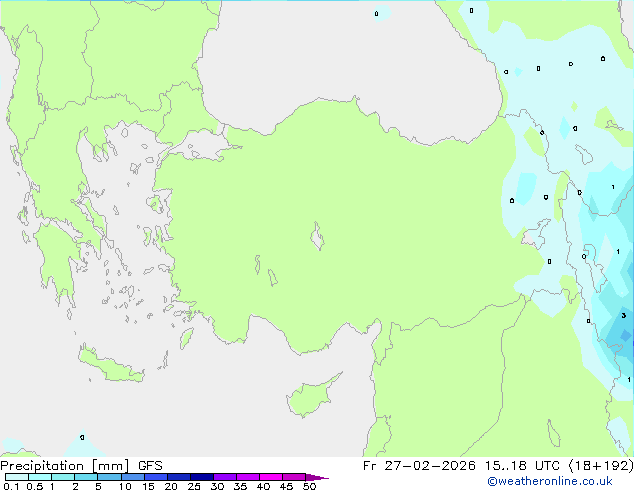Viewport: 634px width, 490px height.
Task: Click the legend swatch between 1 and 2
Action: pyautogui.click(x=63, y=477)
